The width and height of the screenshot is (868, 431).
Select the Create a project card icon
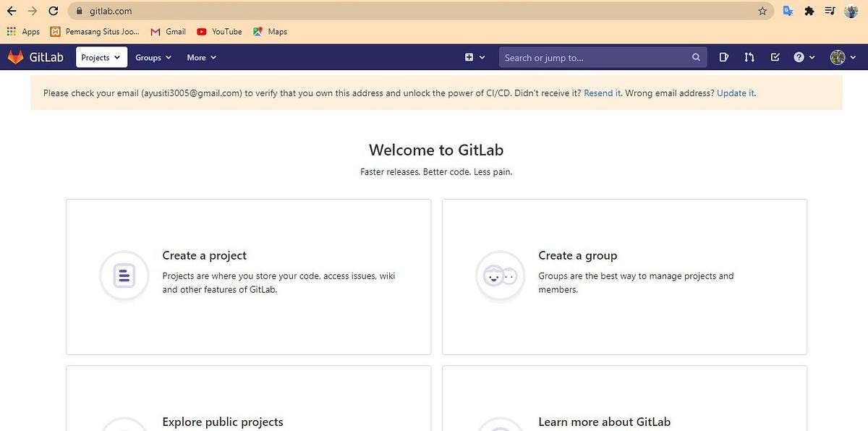pyautogui.click(x=124, y=276)
